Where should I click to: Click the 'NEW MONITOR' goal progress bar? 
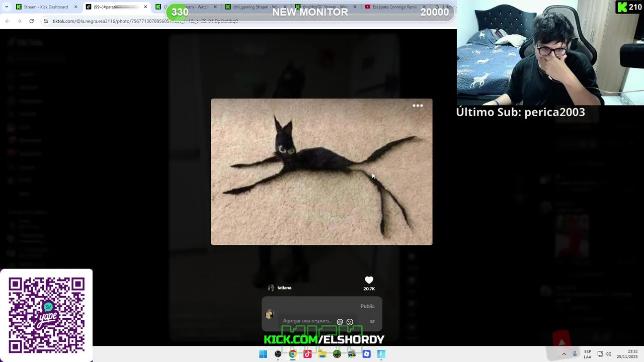(x=310, y=12)
